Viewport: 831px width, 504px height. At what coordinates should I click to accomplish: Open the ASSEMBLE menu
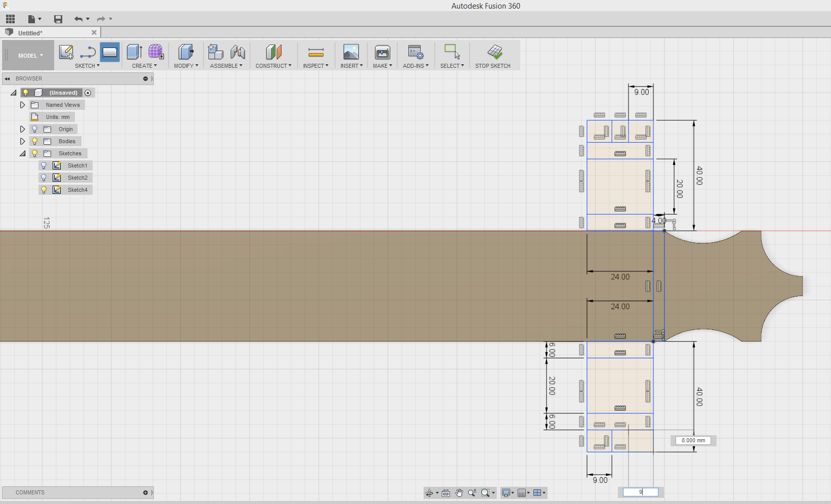[x=226, y=66]
